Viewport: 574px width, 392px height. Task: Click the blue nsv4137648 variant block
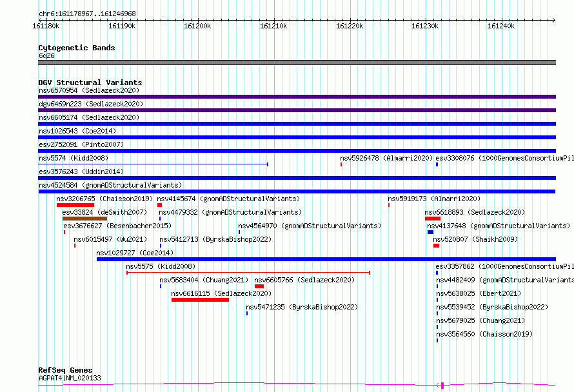tap(431, 232)
